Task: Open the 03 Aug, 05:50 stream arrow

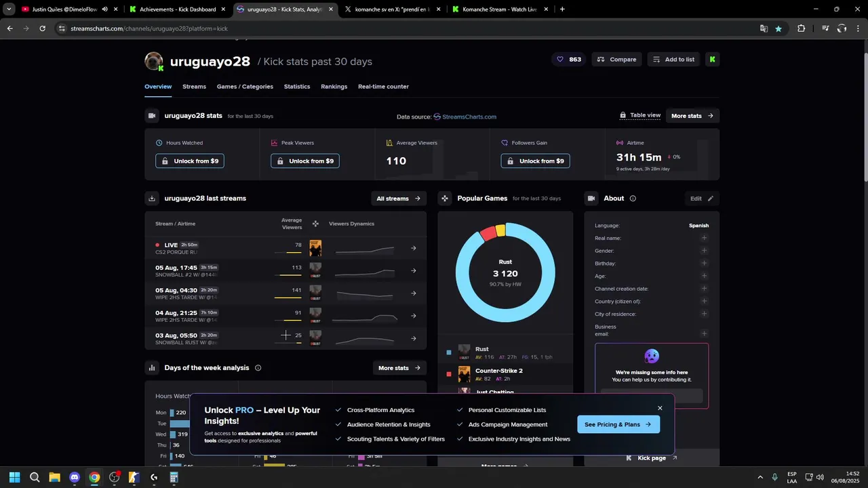Action: pos(414,338)
